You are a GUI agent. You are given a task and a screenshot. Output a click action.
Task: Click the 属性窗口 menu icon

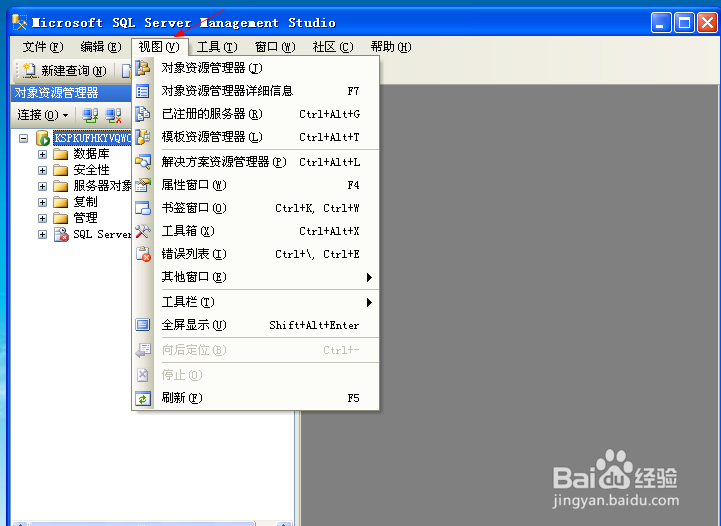pos(143,185)
